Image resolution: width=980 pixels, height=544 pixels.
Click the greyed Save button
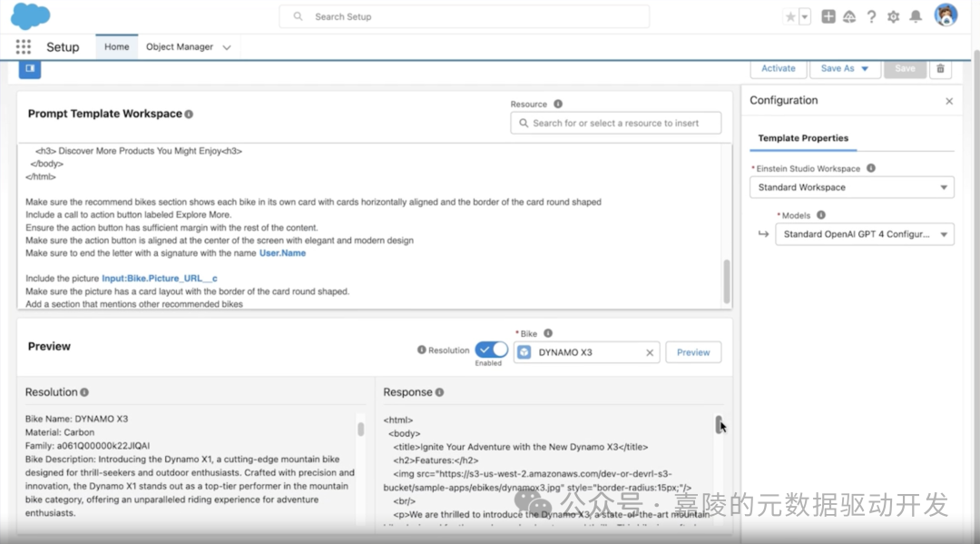905,68
